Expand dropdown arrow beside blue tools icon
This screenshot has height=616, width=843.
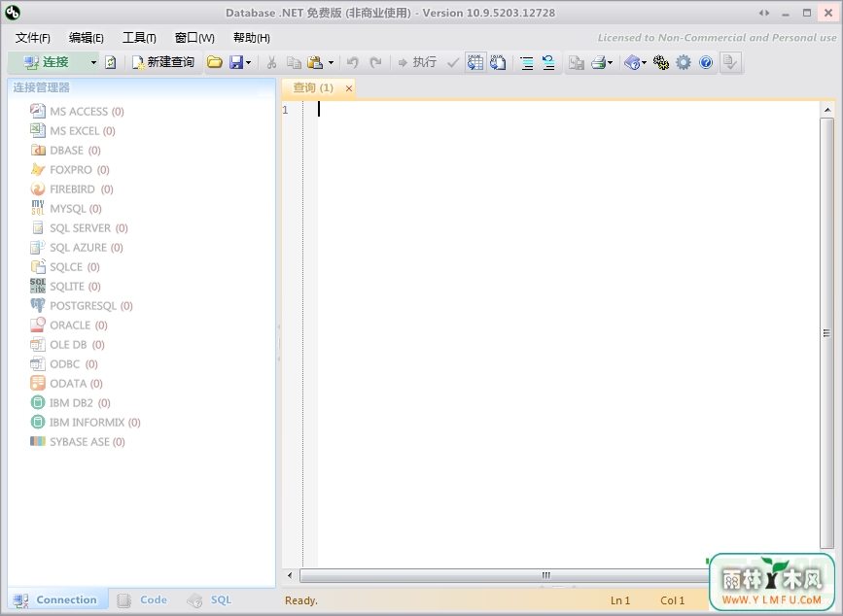point(644,63)
